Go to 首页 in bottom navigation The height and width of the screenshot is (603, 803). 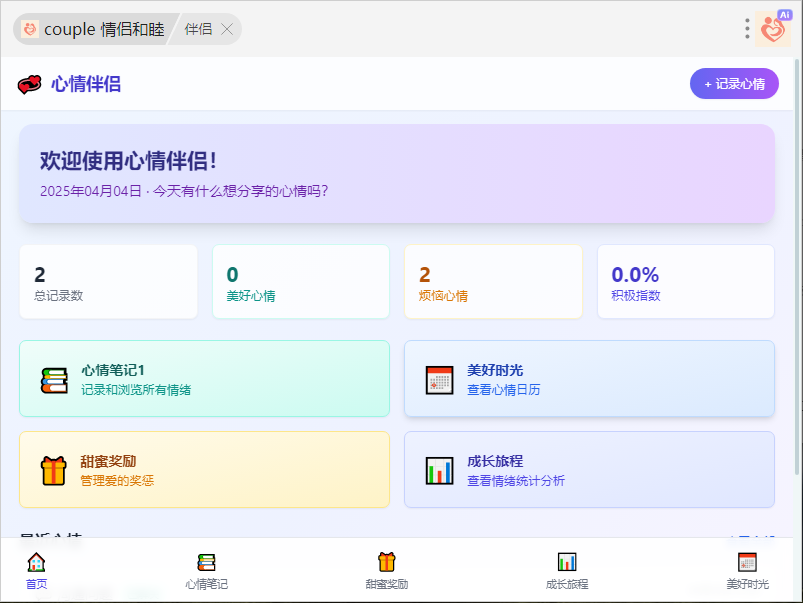[36, 571]
